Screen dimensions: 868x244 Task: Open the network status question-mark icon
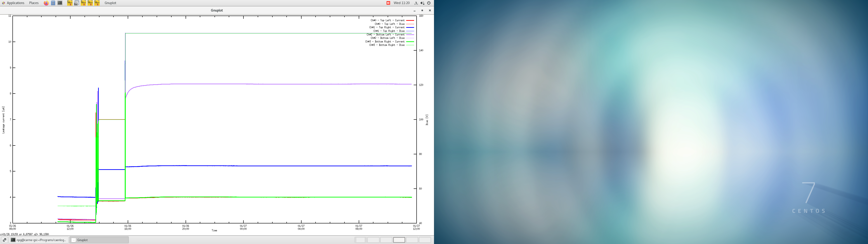click(x=416, y=3)
